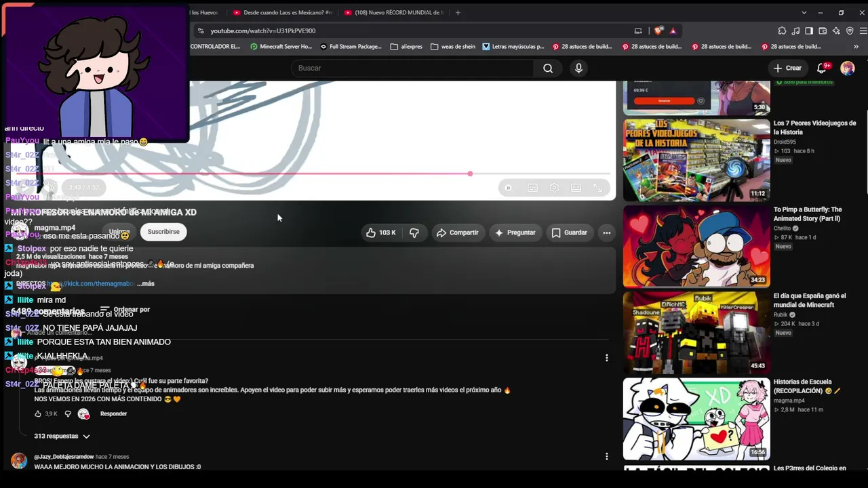Viewport: 868px width, 488px height.
Task: Open 'Historias de Escuela (RECOPILACIÓN)' thumbnail
Action: point(696,419)
